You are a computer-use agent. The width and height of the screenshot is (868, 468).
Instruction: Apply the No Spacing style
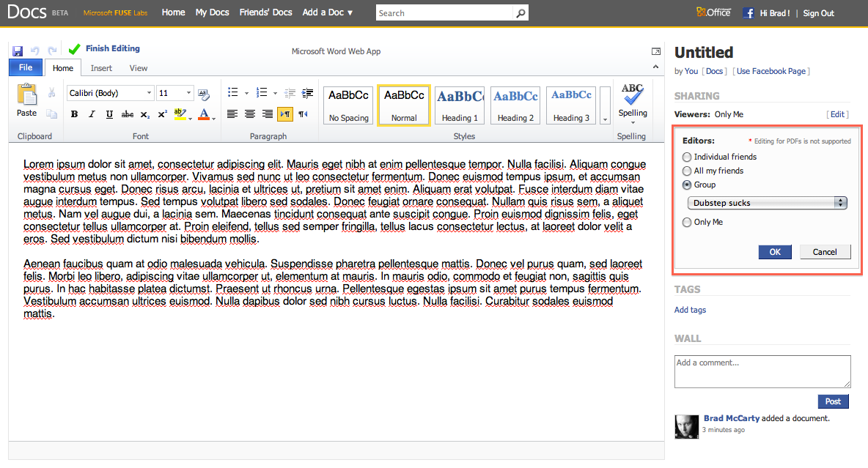click(x=348, y=105)
